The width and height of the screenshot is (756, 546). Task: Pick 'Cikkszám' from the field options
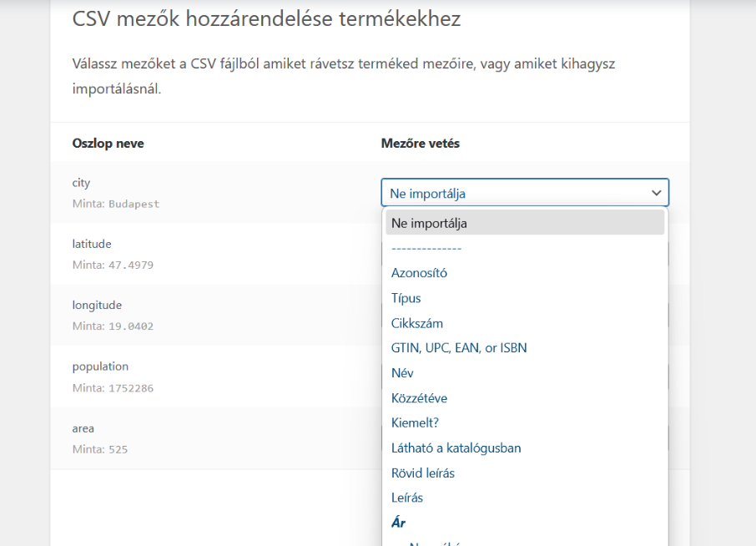click(x=417, y=323)
